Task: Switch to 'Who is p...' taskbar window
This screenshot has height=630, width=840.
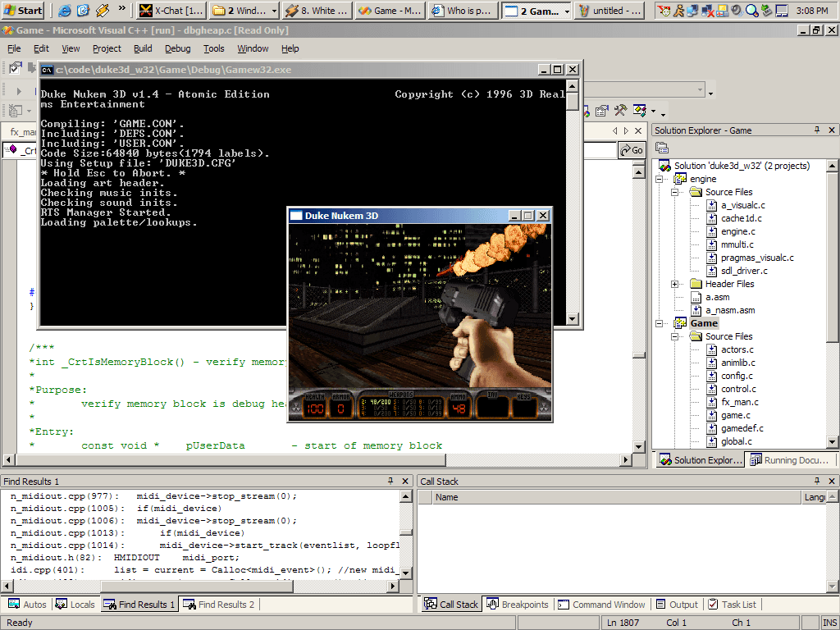Action: coord(463,11)
